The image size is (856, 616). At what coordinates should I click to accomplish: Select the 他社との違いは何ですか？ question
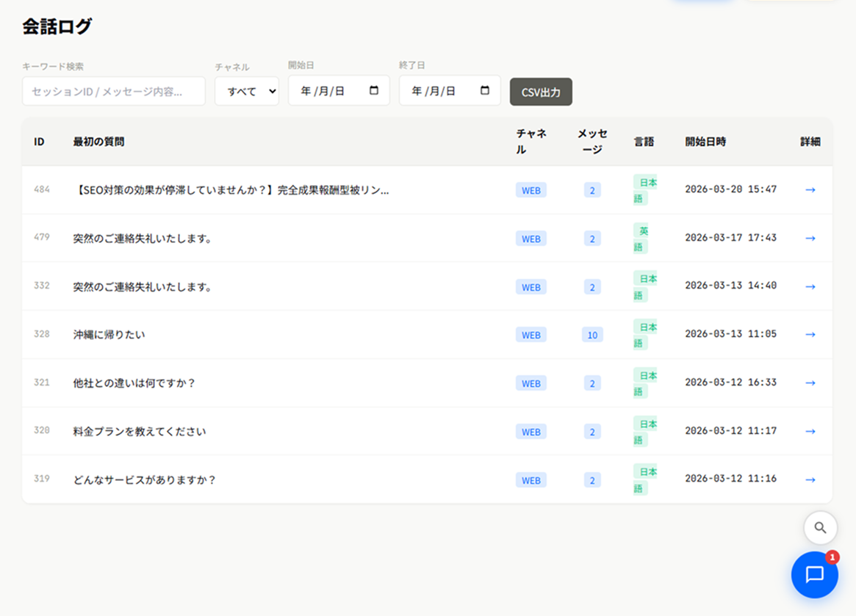(134, 383)
